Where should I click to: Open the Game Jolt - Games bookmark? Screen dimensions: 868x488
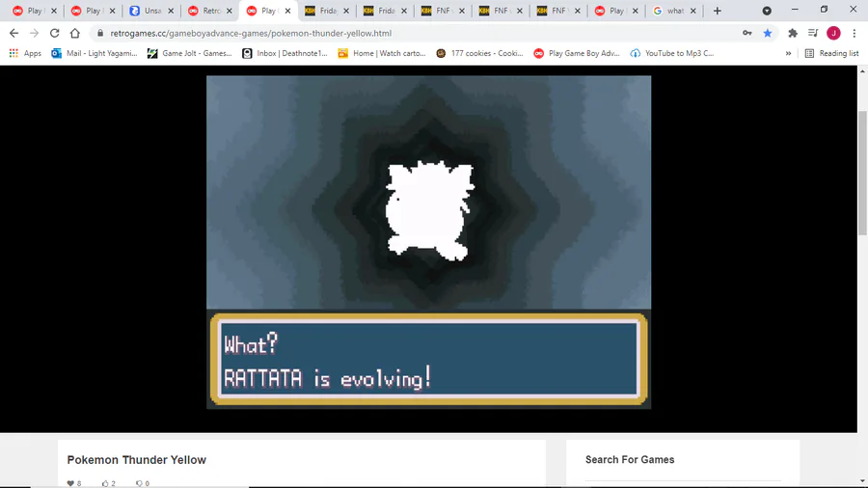tap(189, 53)
